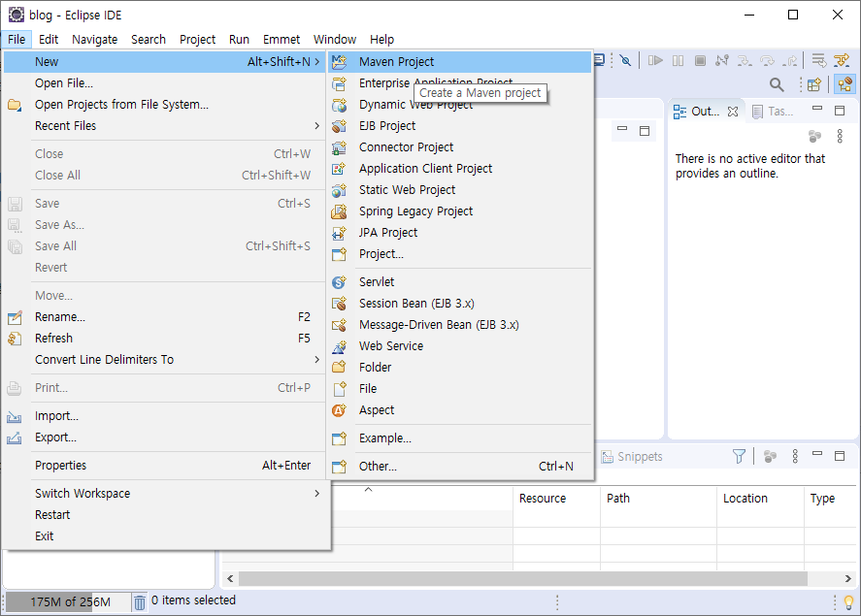861x616 pixels.
Task: Click the horizontal scrollbar thumb in bottom table
Action: pyautogui.click(x=523, y=578)
